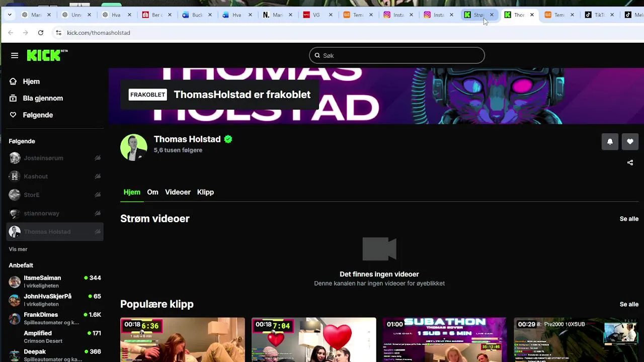Toggle muted notifications for Kashout
Image resolution: width=644 pixels, height=362 pixels.
click(98, 176)
